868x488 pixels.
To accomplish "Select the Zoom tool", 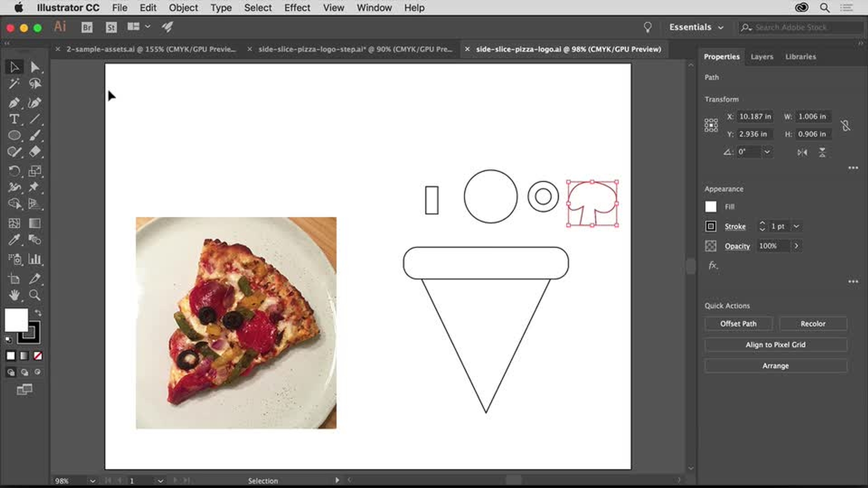I will [34, 296].
